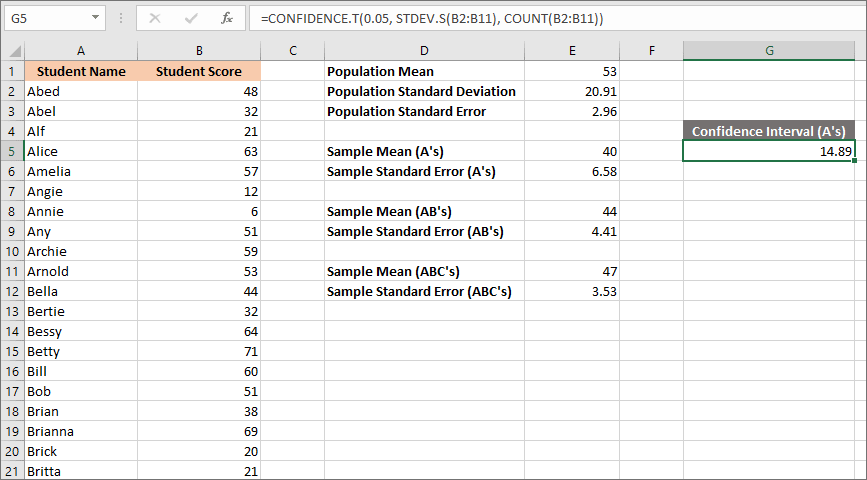Select row 5 header
Image resolution: width=867 pixels, height=480 pixels.
[x=12, y=151]
